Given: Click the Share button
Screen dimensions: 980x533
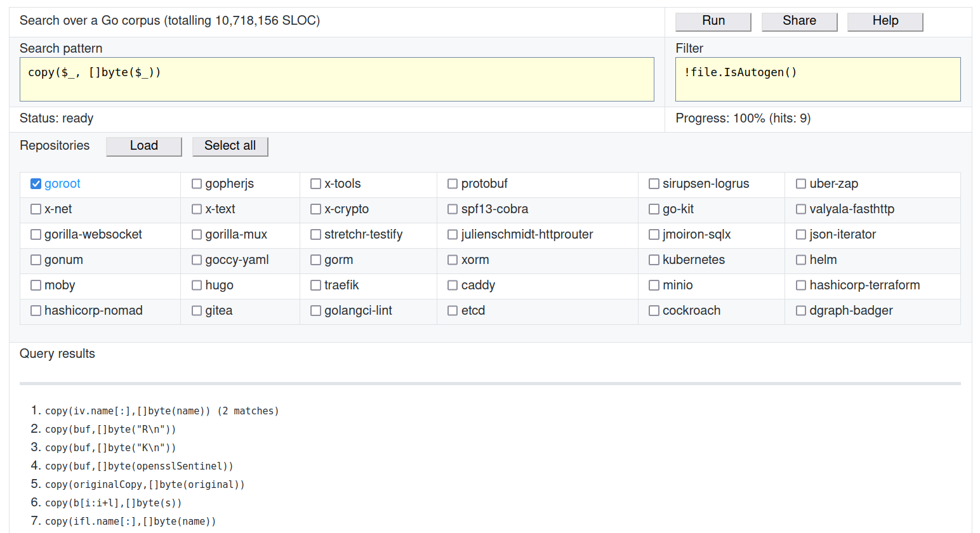Looking at the screenshot, I should coord(799,21).
